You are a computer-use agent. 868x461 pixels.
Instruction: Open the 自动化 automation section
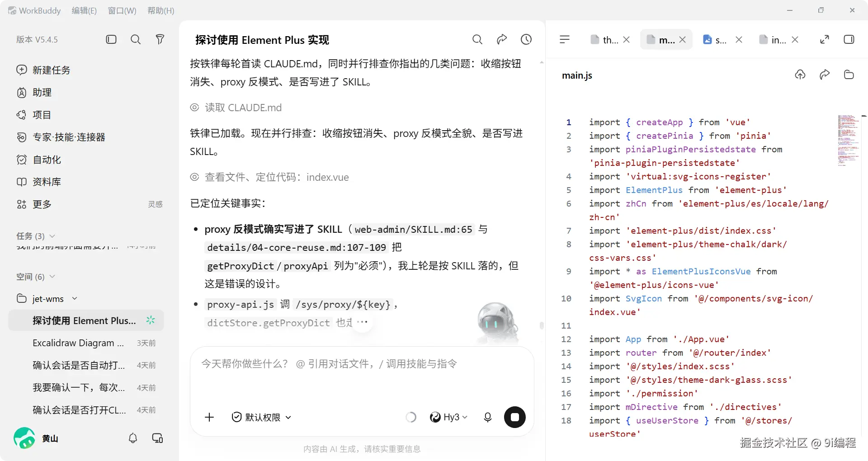(x=39, y=160)
